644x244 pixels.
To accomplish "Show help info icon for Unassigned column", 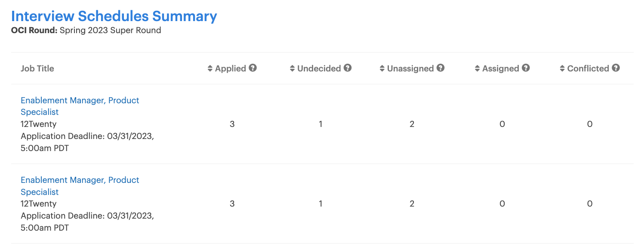I will click(441, 68).
